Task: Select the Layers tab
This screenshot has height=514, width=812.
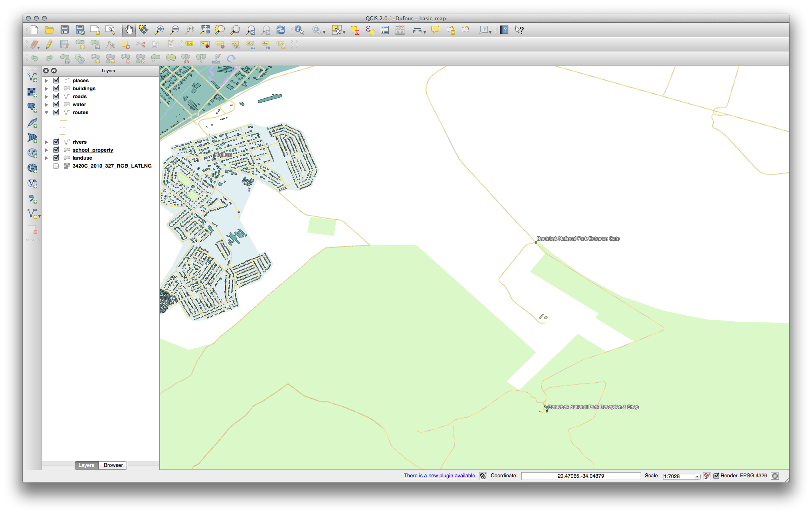Action: 86,465
